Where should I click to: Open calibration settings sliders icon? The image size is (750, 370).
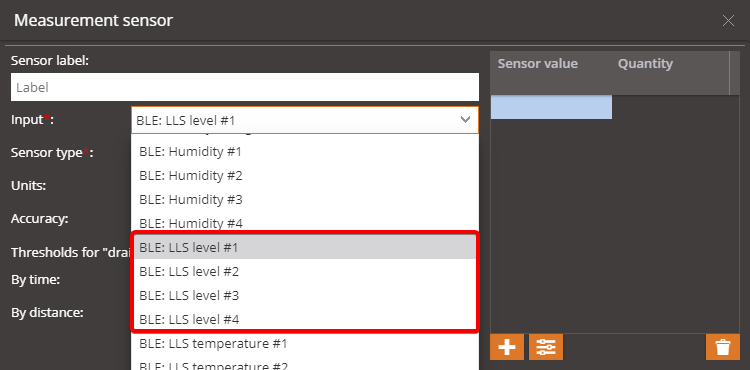pos(546,347)
